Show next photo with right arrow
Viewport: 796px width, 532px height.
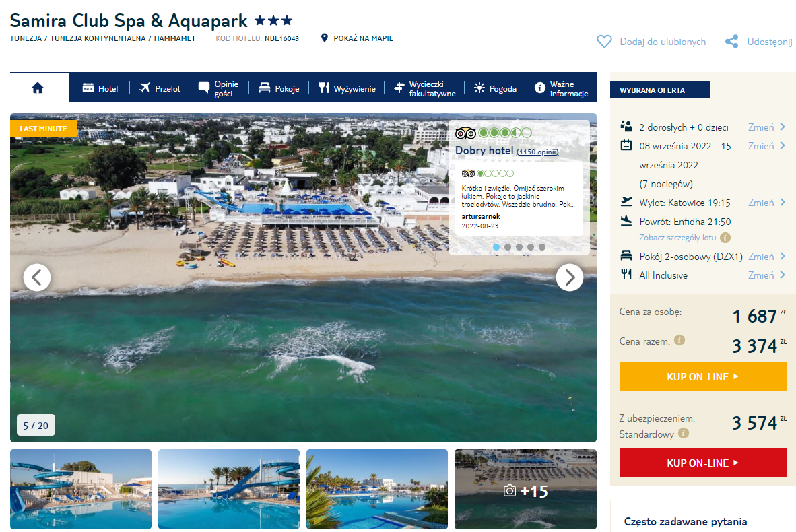(570, 277)
